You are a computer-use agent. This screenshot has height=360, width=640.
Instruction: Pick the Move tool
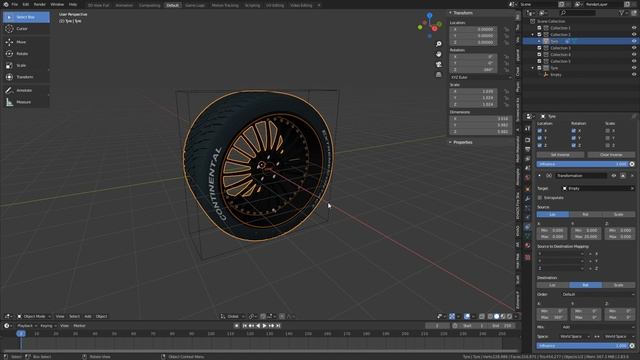26,42
